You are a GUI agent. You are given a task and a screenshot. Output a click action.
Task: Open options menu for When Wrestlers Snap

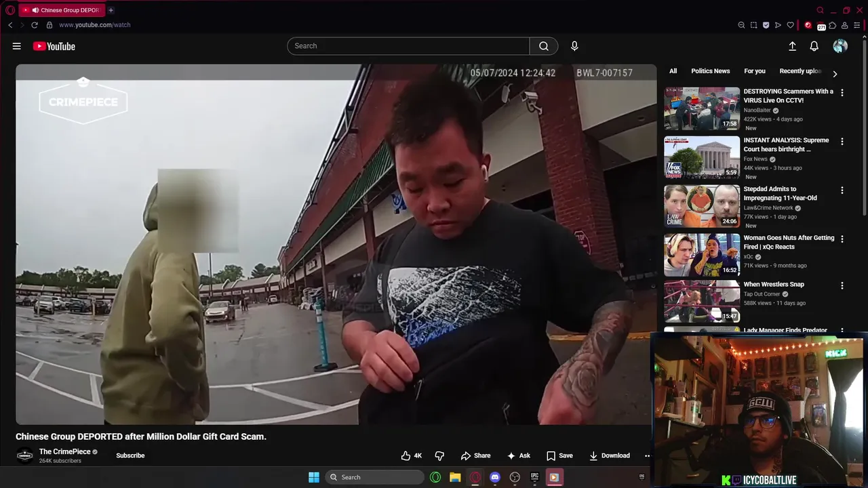click(x=842, y=285)
